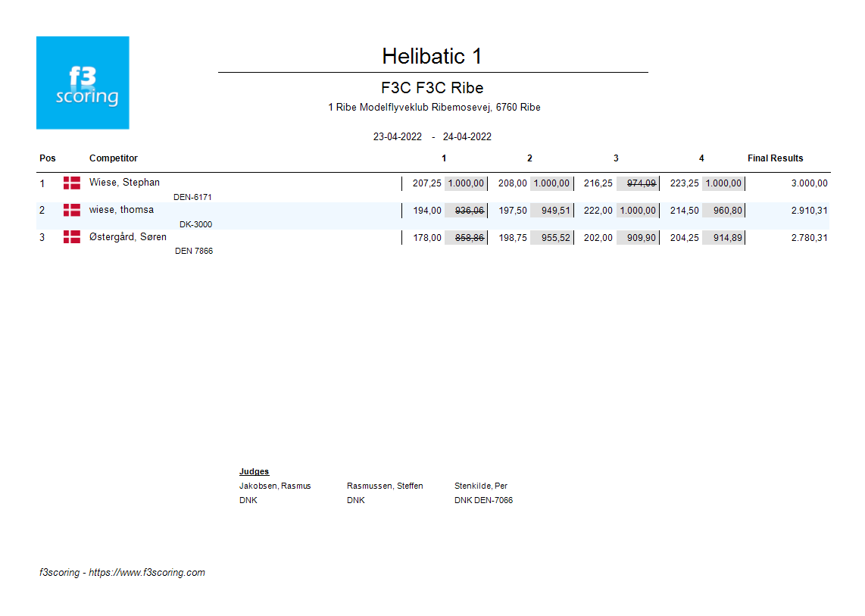Click DNK DEN-7066 under Stenkilde

pyautogui.click(x=484, y=500)
